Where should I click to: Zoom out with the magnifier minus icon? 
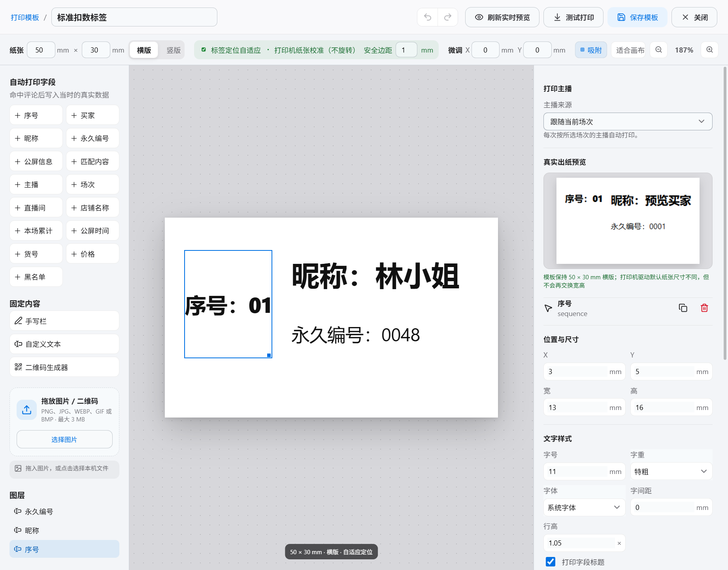click(658, 50)
